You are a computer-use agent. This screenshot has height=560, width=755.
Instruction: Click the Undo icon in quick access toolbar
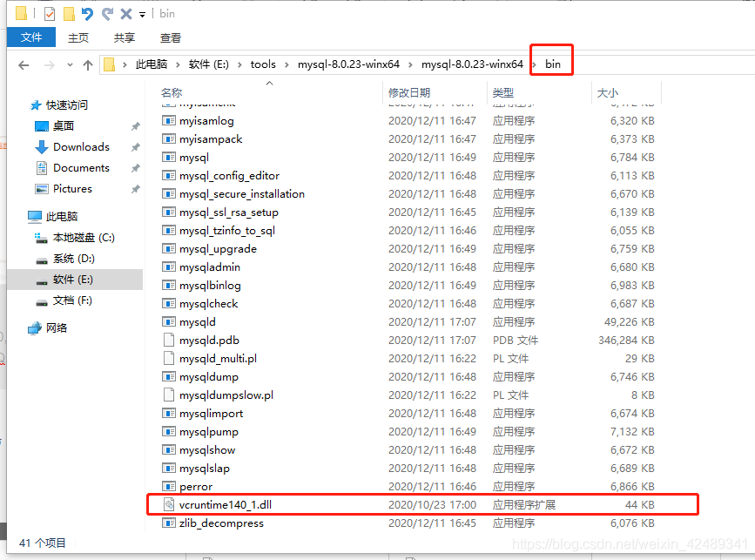(87, 13)
